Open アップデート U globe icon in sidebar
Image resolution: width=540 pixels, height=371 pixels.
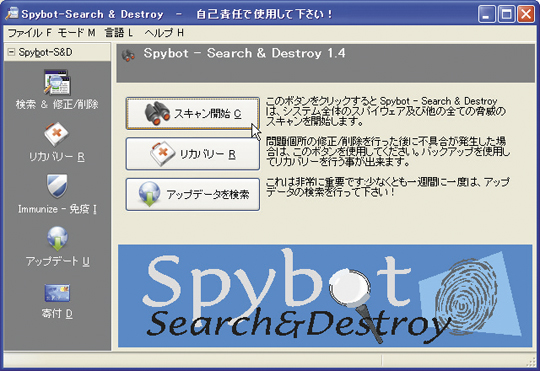(58, 238)
